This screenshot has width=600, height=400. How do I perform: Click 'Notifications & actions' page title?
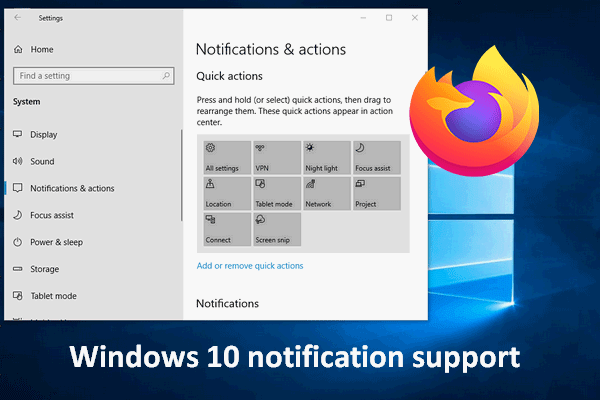click(271, 49)
